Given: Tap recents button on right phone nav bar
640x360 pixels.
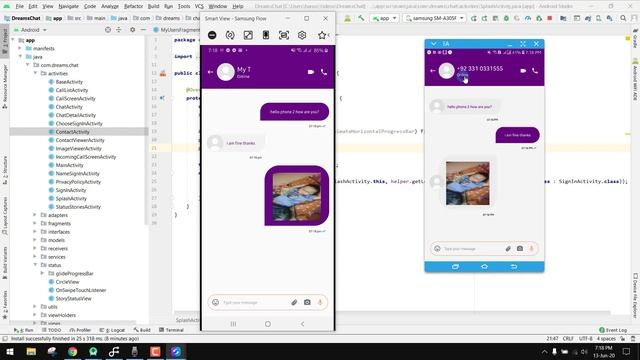Looking at the screenshot, I should [x=455, y=267].
